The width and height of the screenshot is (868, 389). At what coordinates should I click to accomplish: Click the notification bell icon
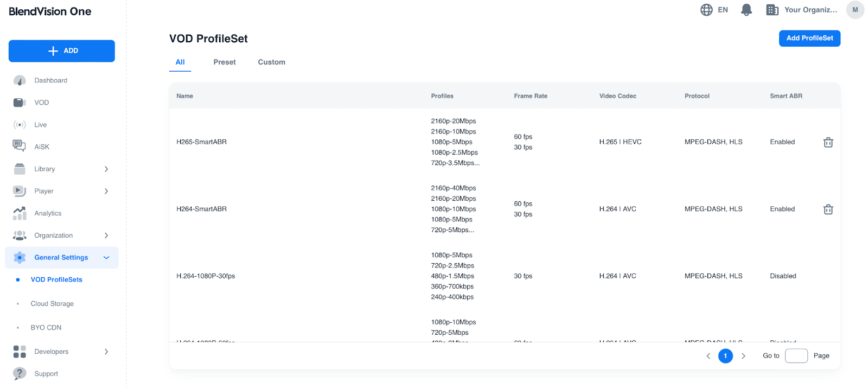746,10
